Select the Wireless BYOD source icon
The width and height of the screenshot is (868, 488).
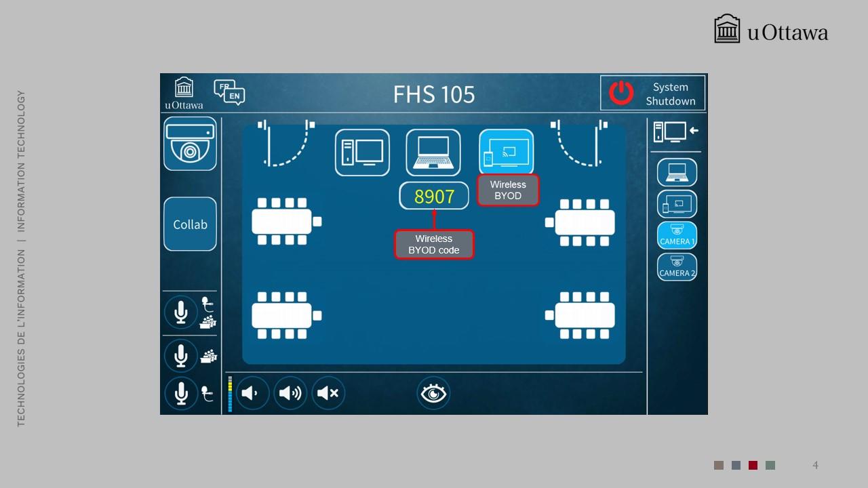click(x=506, y=152)
